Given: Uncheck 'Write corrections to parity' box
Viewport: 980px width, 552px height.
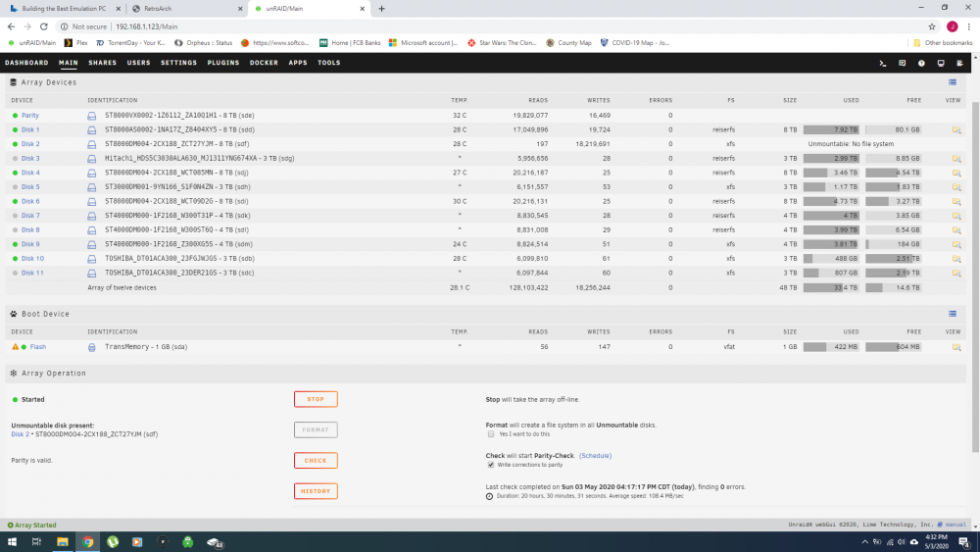Looking at the screenshot, I should (491, 465).
